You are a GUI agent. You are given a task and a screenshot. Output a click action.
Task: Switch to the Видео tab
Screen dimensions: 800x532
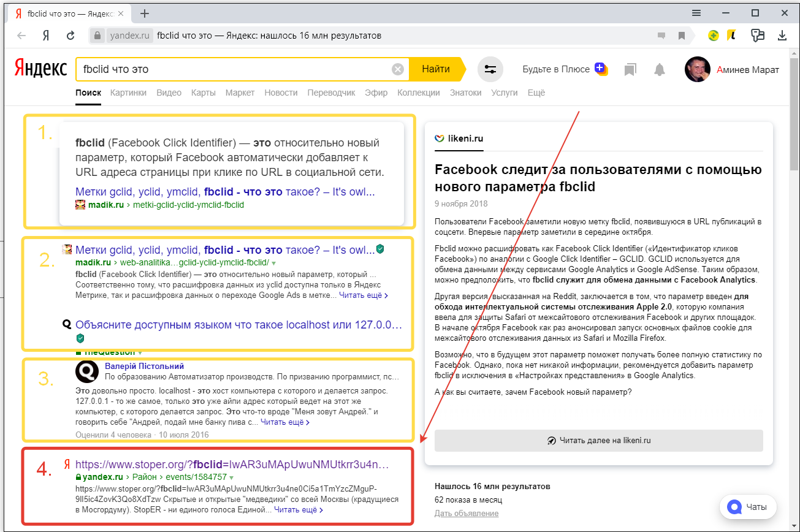pos(169,93)
